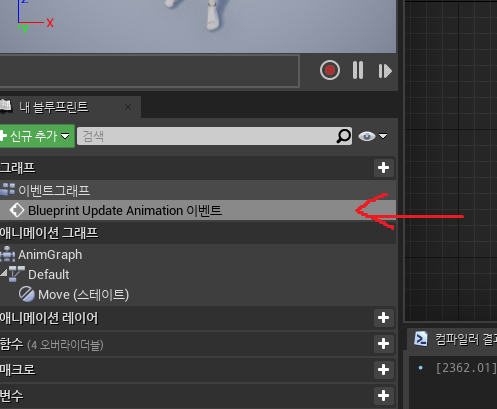Add a new 변수 with plus button
Image resolution: width=497 pixels, height=409 pixels.
pos(383,396)
